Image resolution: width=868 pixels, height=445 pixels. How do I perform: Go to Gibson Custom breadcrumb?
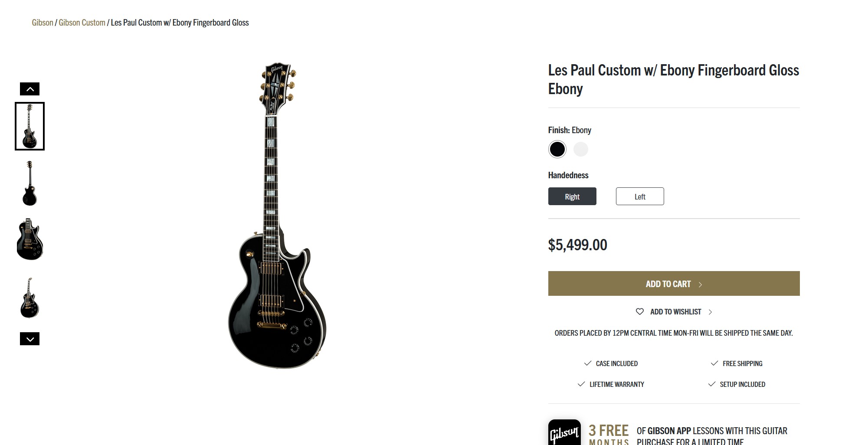click(82, 23)
